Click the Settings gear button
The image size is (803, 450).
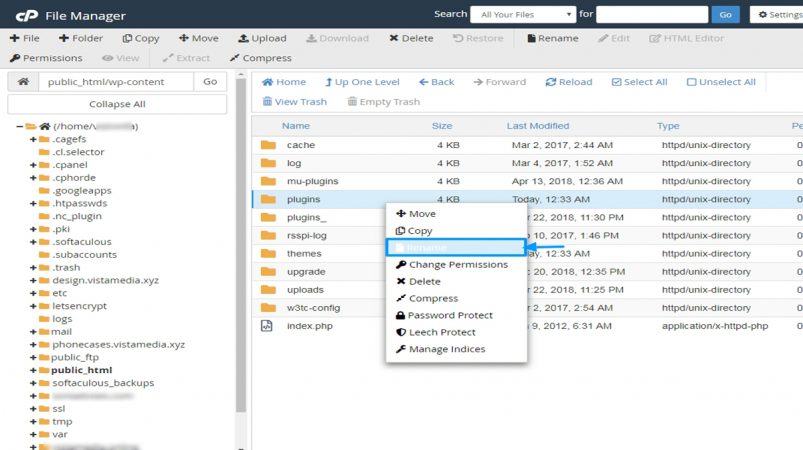click(776, 14)
